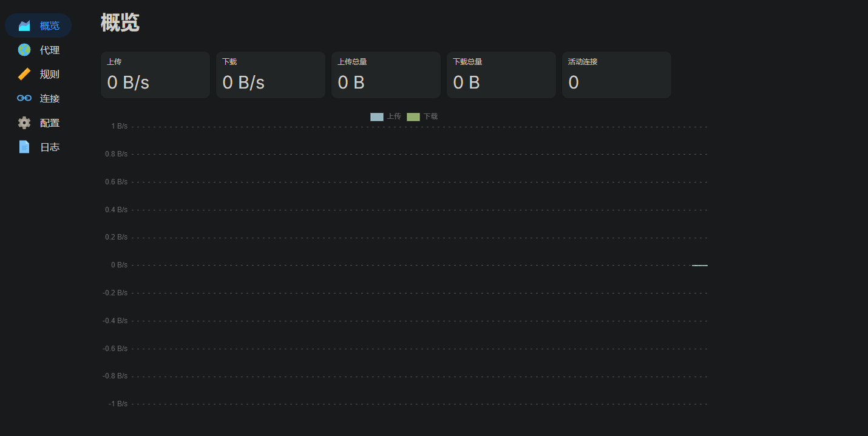Toggle the 上传 series color swatch
The image size is (868, 436).
[x=376, y=116]
